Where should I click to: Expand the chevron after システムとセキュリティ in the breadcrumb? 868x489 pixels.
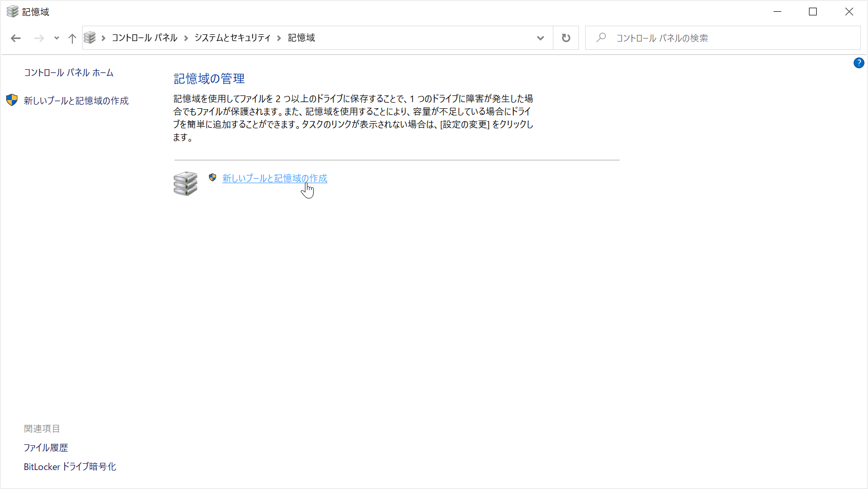click(x=279, y=37)
